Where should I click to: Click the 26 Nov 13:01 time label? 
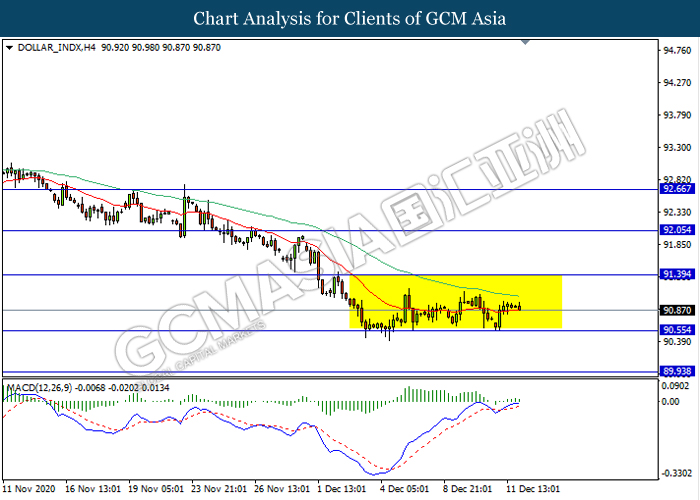tap(282, 489)
